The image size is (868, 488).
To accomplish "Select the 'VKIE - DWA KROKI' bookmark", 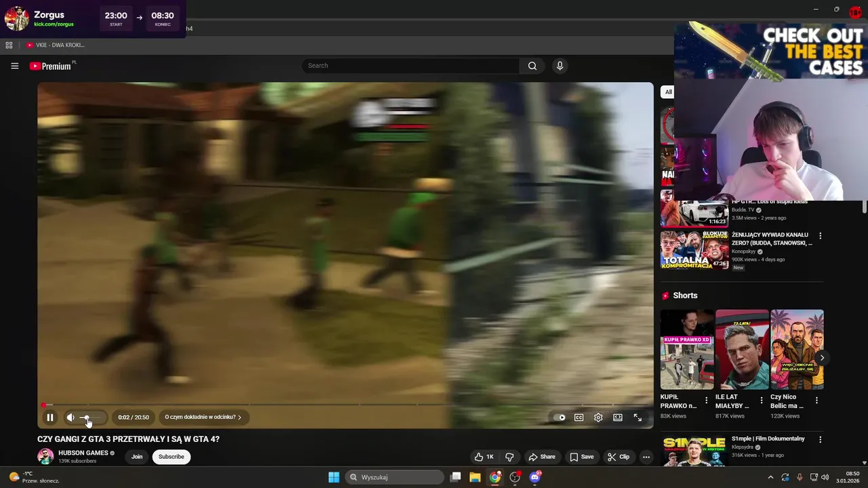I will coord(56,45).
